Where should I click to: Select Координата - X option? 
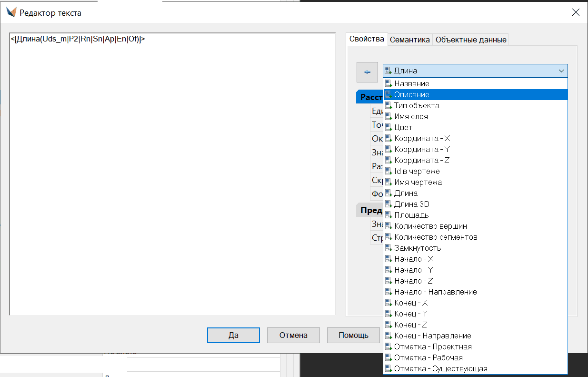476,138
